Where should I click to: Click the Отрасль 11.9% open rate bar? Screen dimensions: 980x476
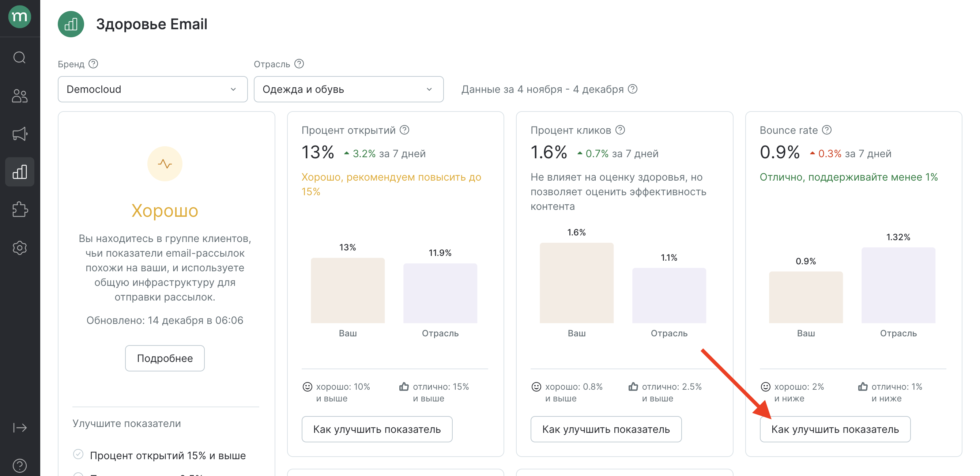coord(440,293)
